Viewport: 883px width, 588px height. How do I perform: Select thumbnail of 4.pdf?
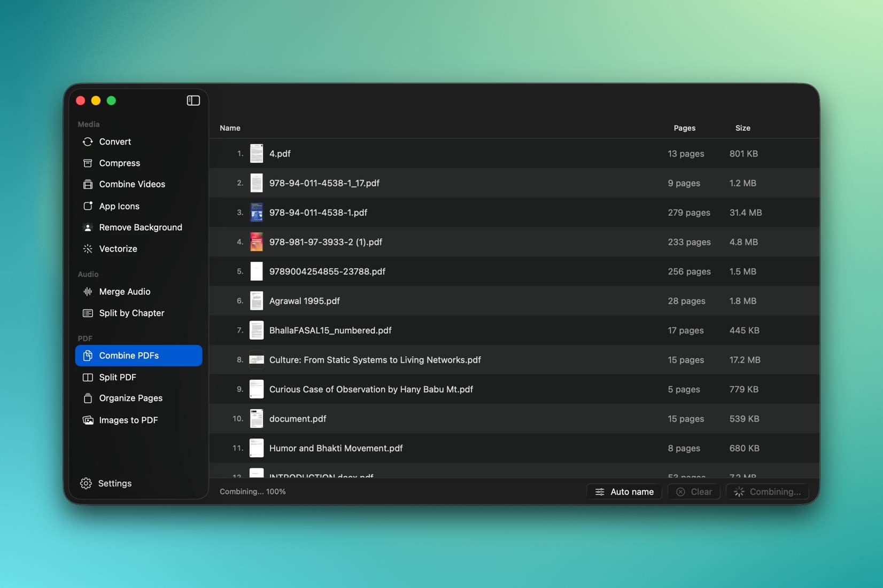pos(257,154)
